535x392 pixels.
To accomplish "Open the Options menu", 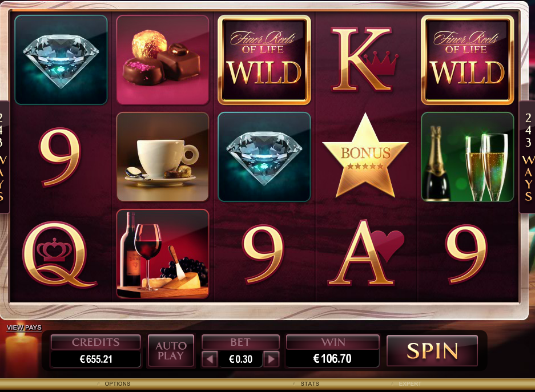I will (x=118, y=384).
